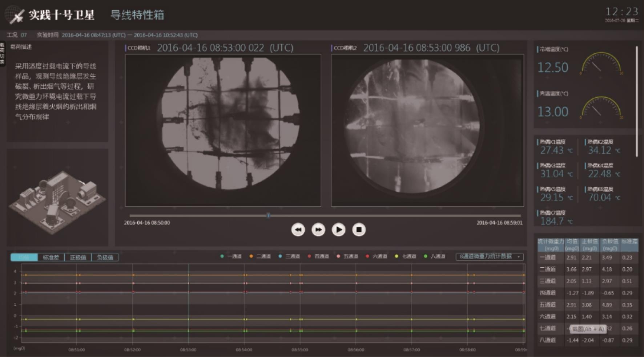Screen dimensions: 644x357
Task: Click the 六通道 row label in table
Action: point(548,317)
